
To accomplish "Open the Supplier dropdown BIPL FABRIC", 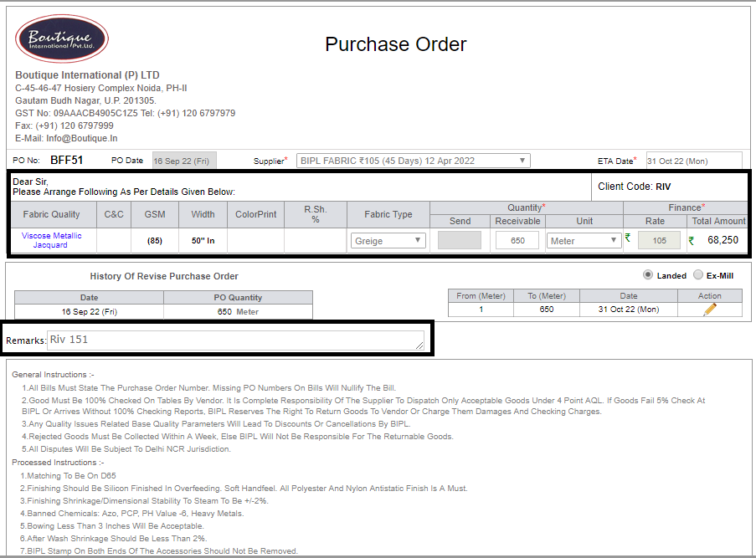I will tap(414, 161).
